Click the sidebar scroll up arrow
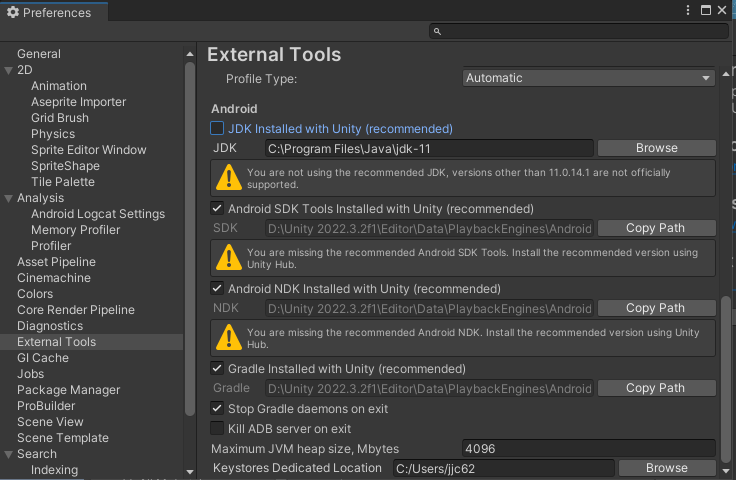Viewport: 736px width, 480px height. 190,53
